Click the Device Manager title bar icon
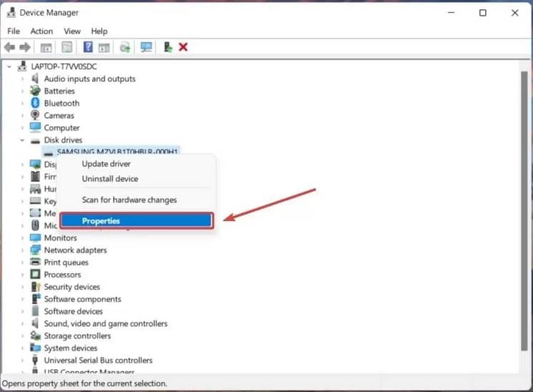Screen dimensions: 533x392 [11, 12]
